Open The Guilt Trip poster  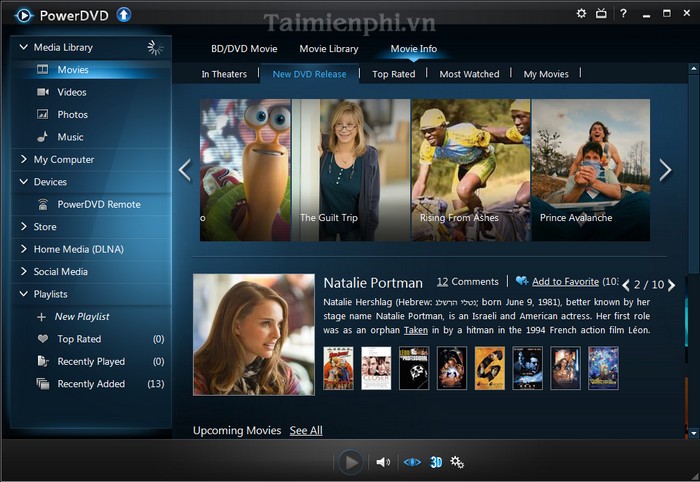tap(351, 170)
